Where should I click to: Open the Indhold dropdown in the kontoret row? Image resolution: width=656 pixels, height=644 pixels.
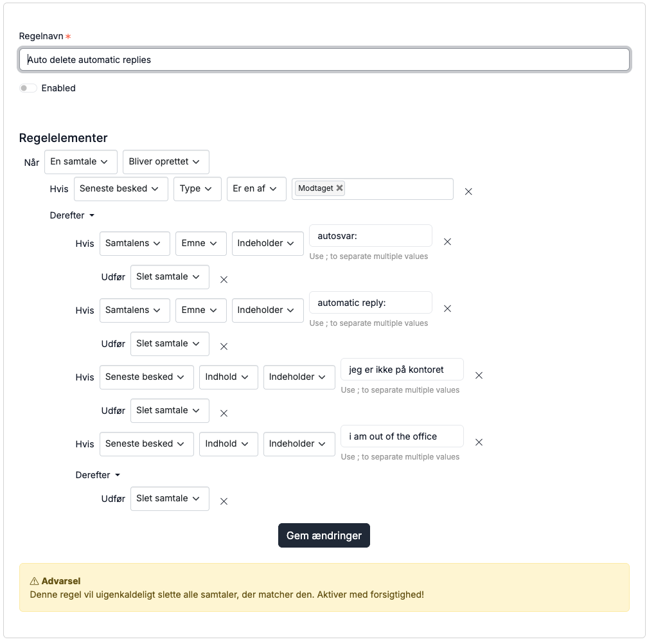pos(229,377)
